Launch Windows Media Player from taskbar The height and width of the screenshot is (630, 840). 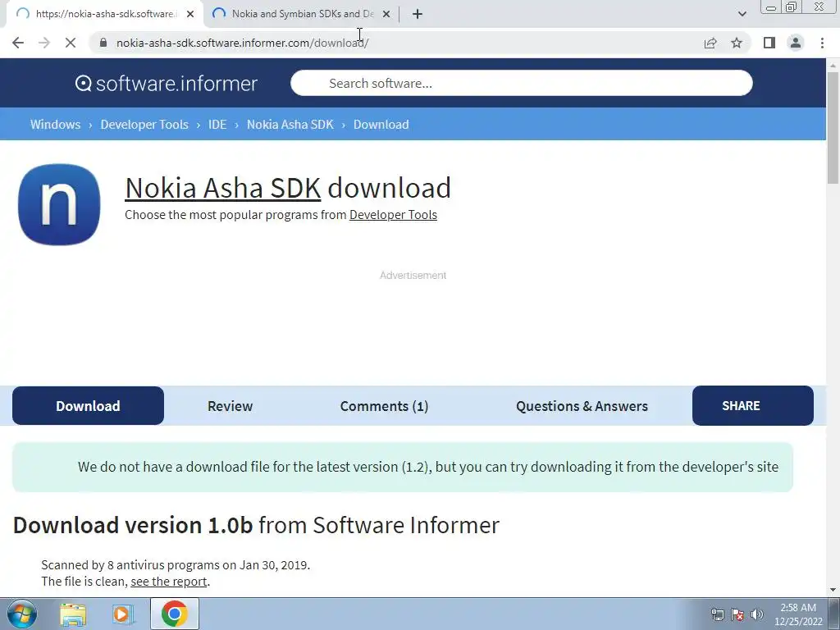click(x=123, y=614)
